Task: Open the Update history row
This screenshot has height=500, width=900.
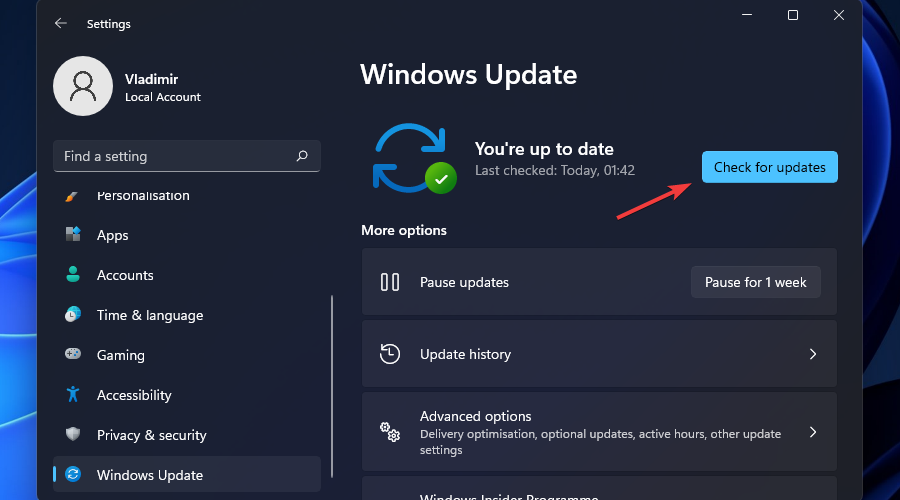Action: tap(599, 354)
